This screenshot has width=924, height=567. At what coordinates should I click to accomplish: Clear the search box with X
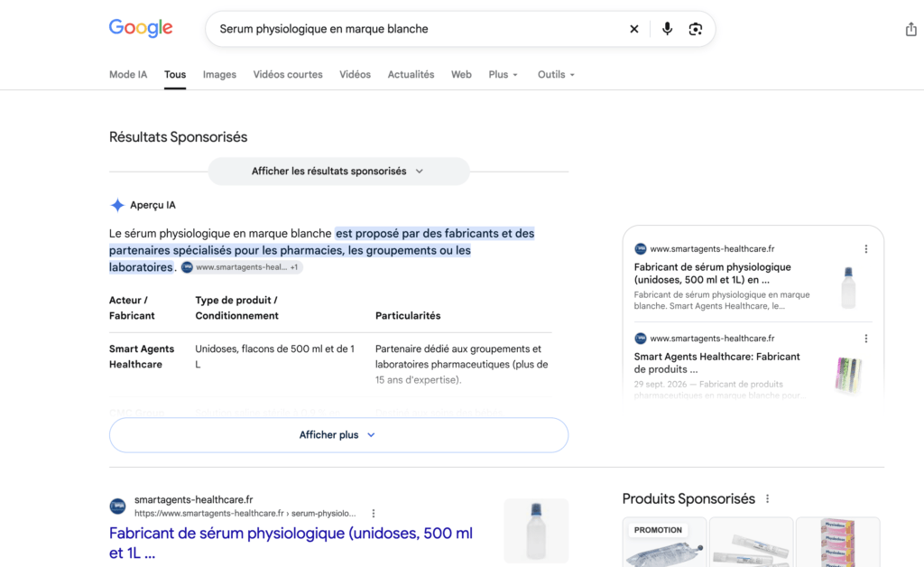(x=634, y=29)
